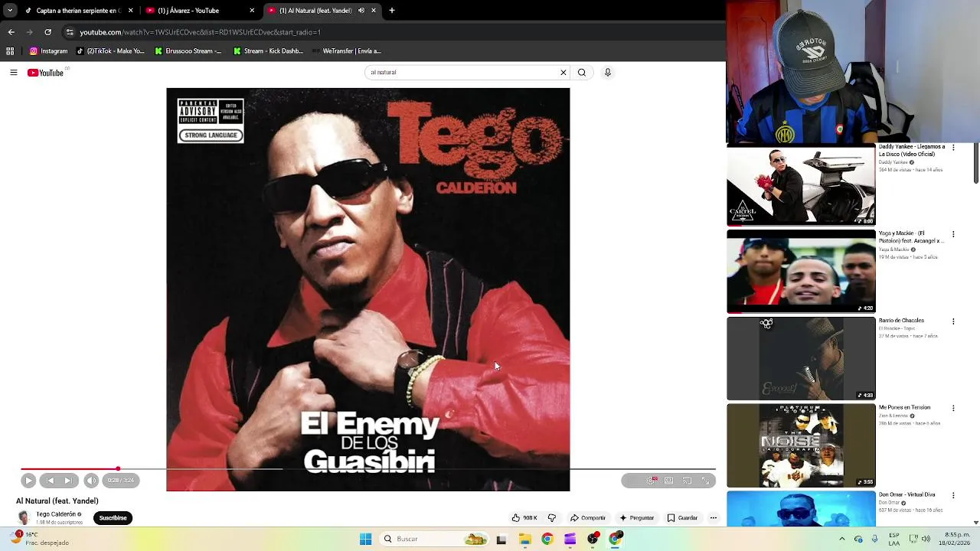Open options menu for 'Me Pones en Tension'
Viewport: 980px width, 551px height.
(x=953, y=409)
